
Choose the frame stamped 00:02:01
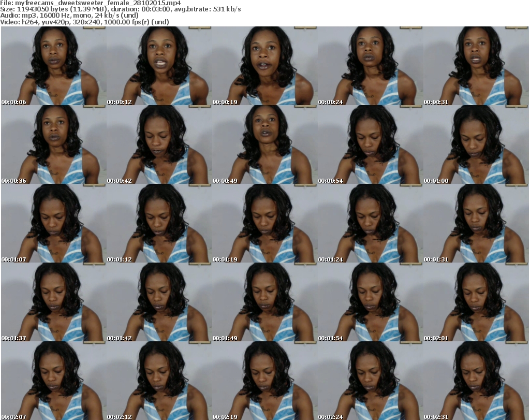point(476,302)
